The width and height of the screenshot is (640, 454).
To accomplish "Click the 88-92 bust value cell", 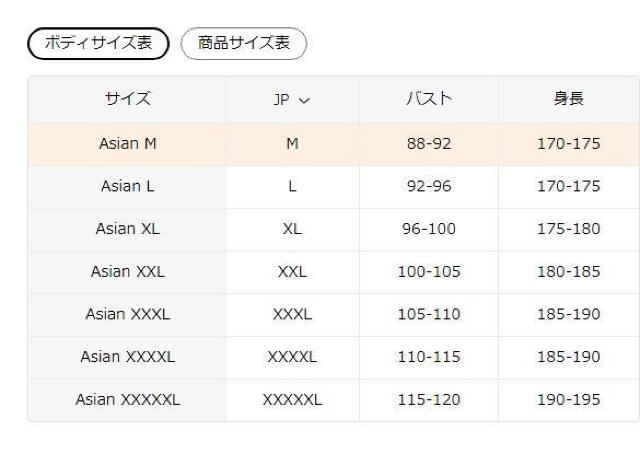I will pyautogui.click(x=428, y=143).
